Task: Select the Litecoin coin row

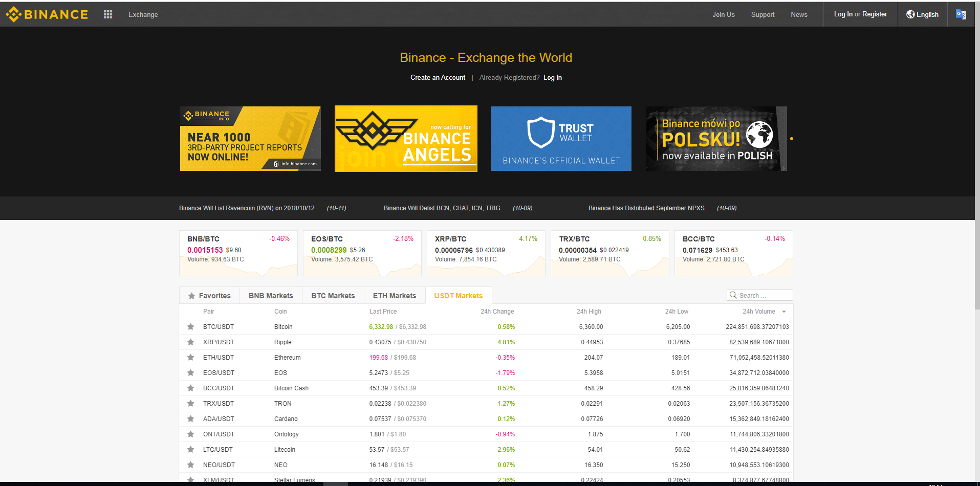Action: (x=486, y=450)
